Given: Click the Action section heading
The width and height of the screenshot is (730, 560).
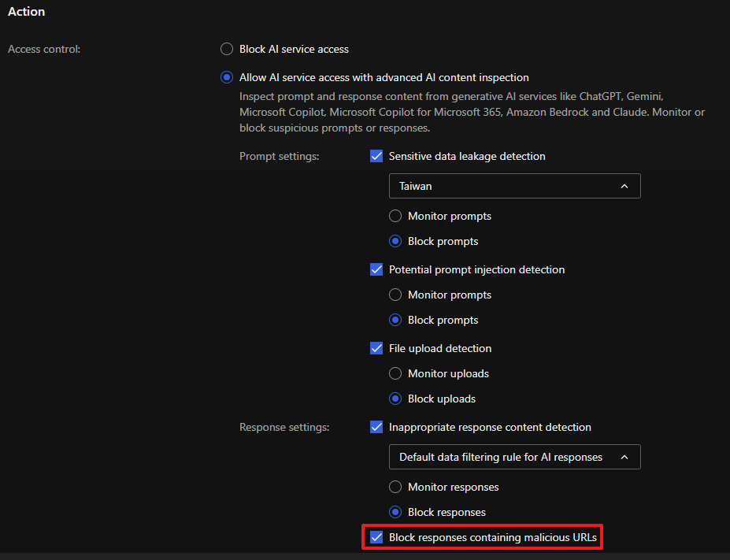Looking at the screenshot, I should (x=26, y=12).
